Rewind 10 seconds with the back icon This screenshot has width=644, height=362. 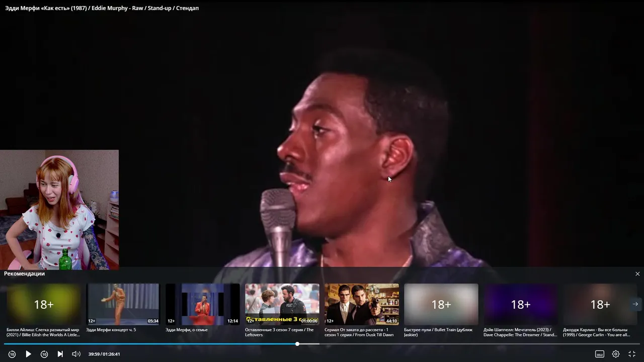tap(12, 354)
